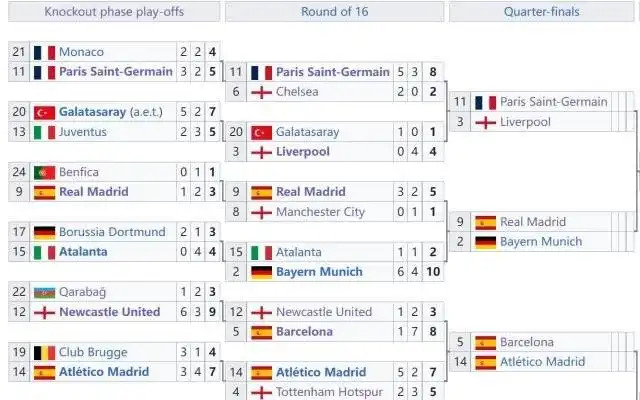The image size is (640, 400).
Task: Click the Azerbaijan flag beside Qarabağ
Action: click(44, 292)
